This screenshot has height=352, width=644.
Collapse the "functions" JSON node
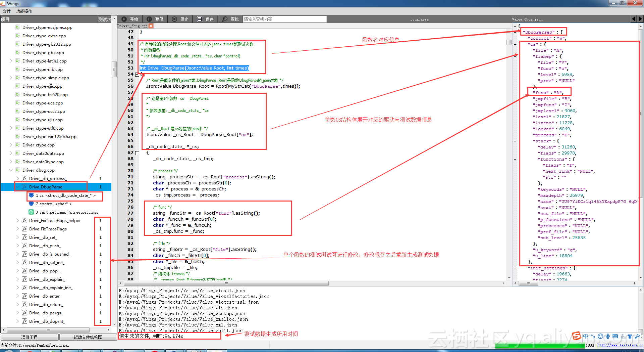[515, 159]
